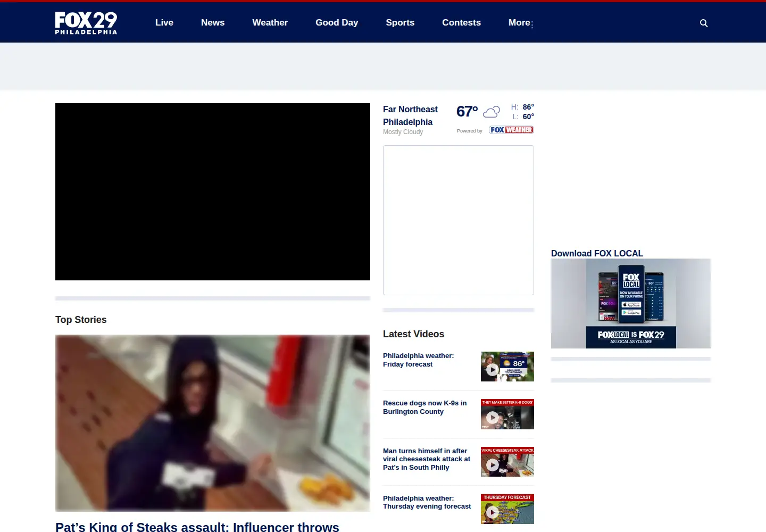Click the low temperature 60° value
The image size is (766, 532).
click(528, 117)
